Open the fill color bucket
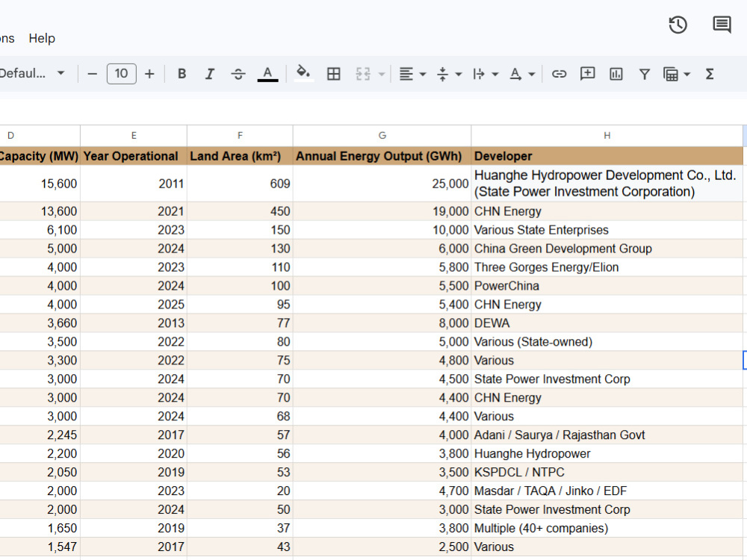Screen dimensions: 747x560 point(303,73)
